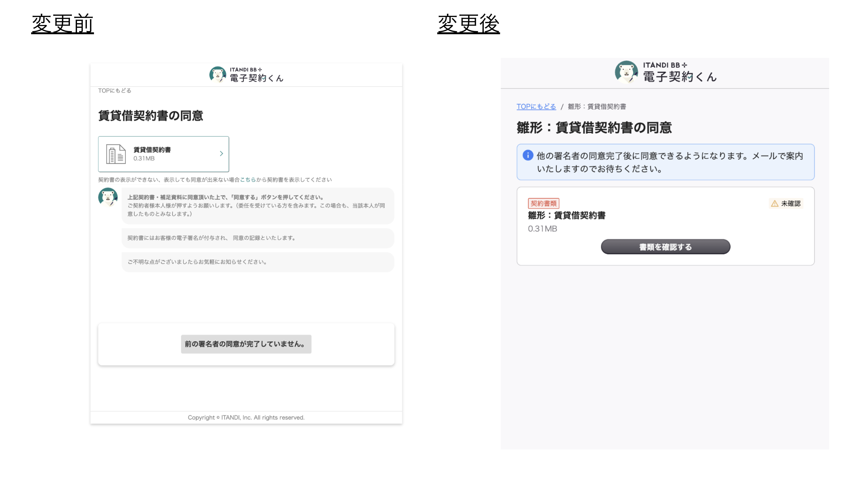Click the red 契約書類 tag
The image size is (868, 483).
pos(544,204)
